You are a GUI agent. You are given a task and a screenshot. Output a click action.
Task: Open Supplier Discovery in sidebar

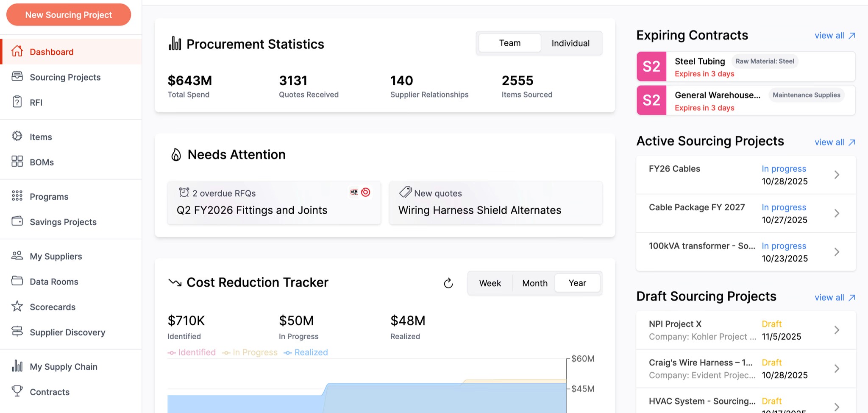pyautogui.click(x=71, y=332)
